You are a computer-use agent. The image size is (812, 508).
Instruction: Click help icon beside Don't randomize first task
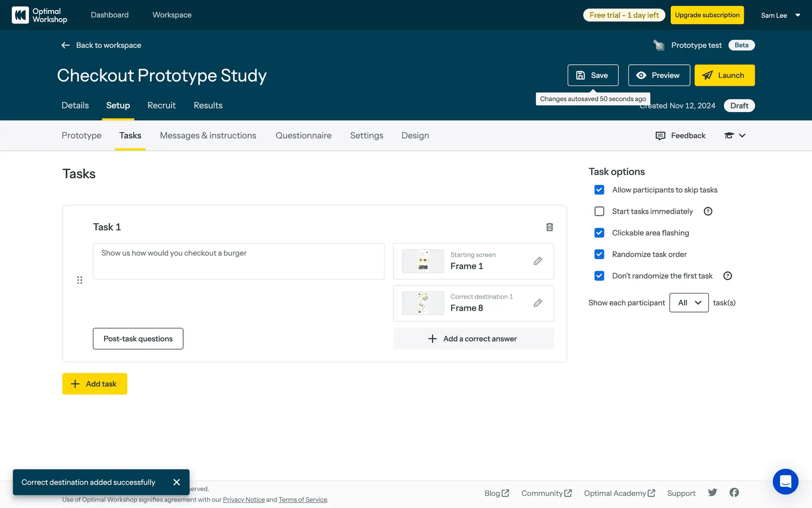pyautogui.click(x=727, y=276)
